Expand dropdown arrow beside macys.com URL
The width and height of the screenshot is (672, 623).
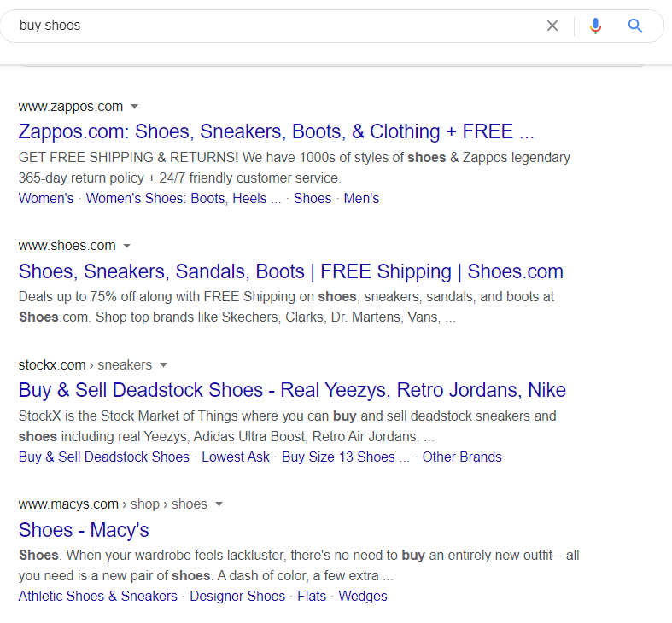[x=219, y=504]
